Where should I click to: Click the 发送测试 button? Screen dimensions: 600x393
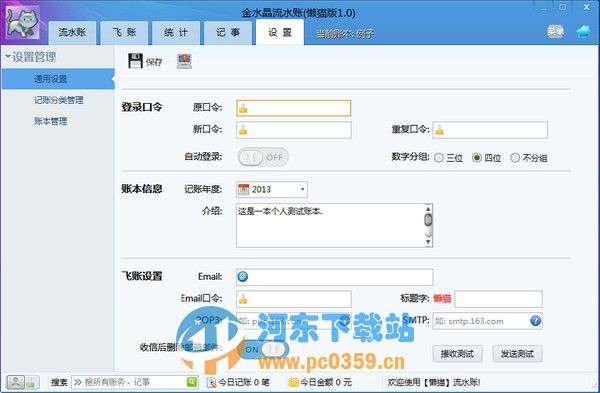coord(517,354)
